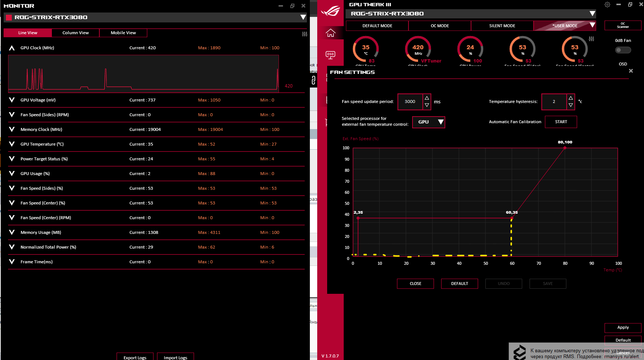Select the GPU Clock gauge showing 420 MHz

(418, 49)
